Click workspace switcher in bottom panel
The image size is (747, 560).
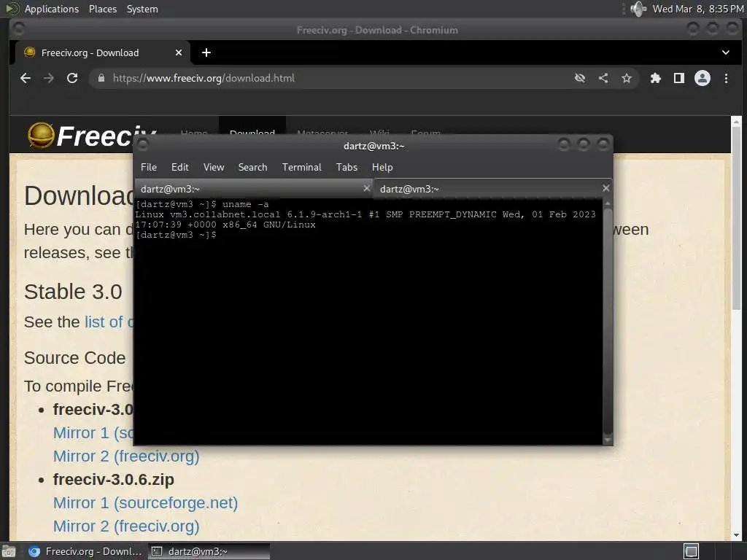click(x=692, y=551)
